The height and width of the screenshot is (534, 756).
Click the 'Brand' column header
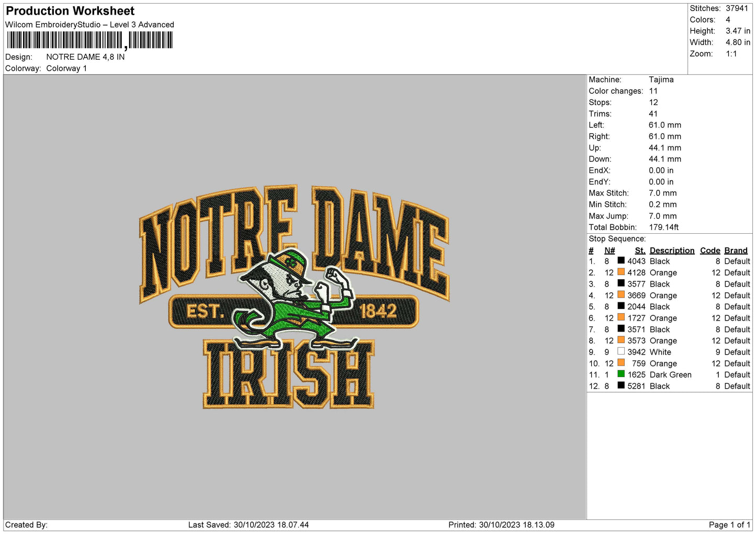pos(736,251)
